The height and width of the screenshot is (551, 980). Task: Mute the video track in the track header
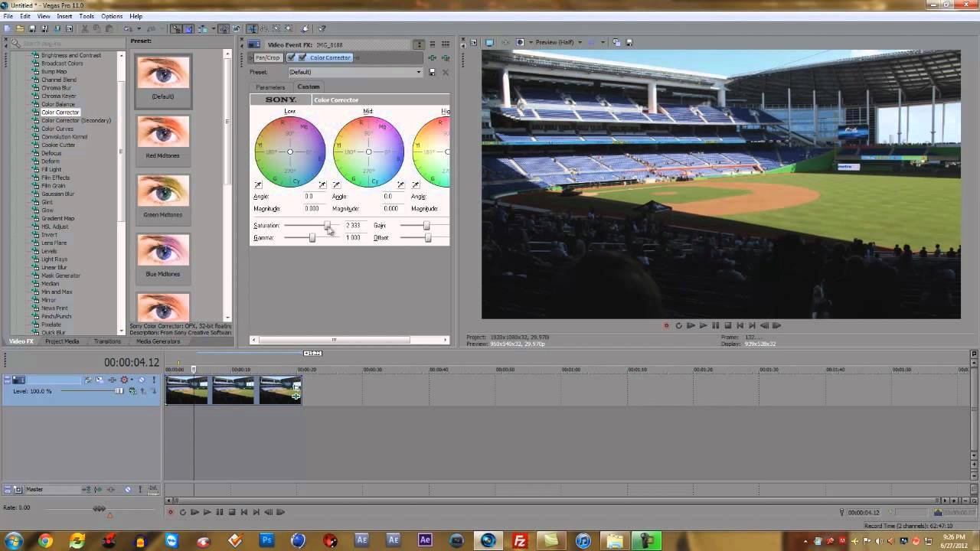pos(142,380)
